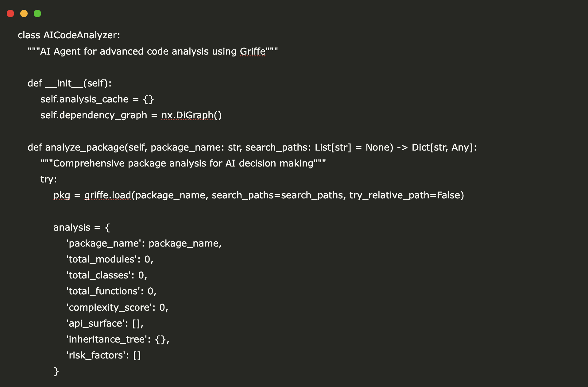Click the analyze_package function name

tap(85, 148)
